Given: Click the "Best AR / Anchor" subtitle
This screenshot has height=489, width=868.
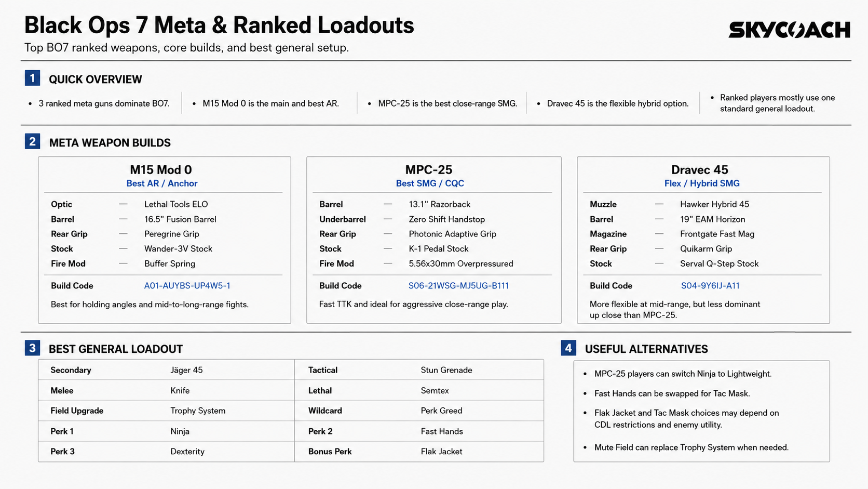Looking at the screenshot, I should click(162, 183).
